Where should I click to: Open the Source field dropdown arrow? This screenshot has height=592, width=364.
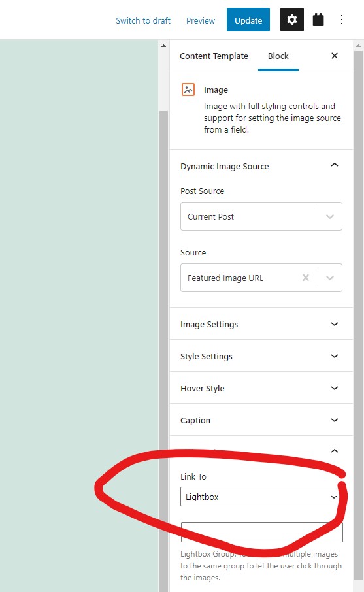pos(330,278)
